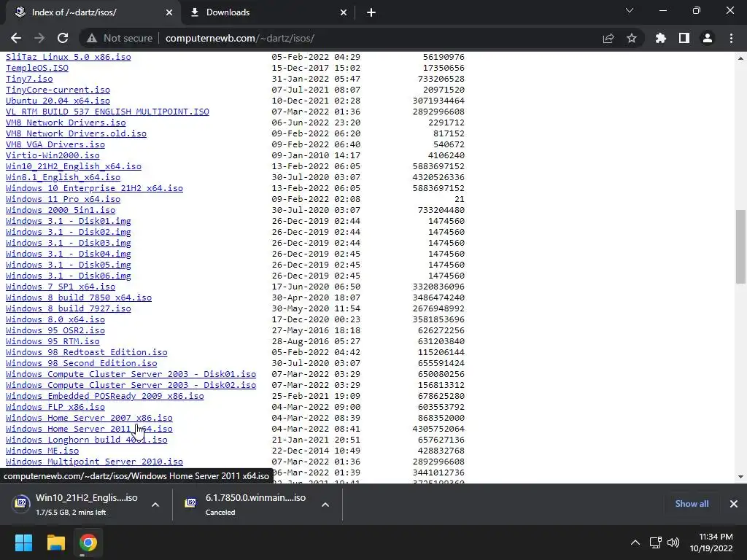747x560 pixels.
Task: Download VM8_Network_Drivers.iso
Action: [66, 122]
